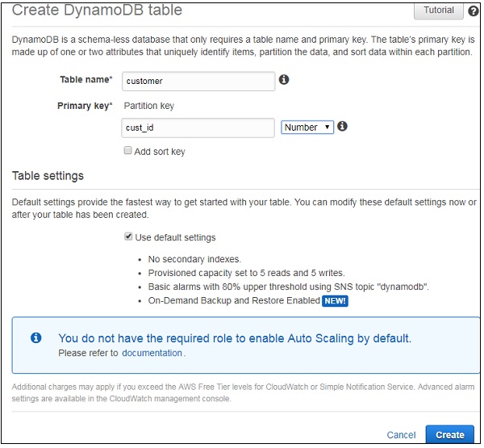Click the blue info icon in Auto Scaling notice
This screenshot has width=484, height=448.
[x=35, y=338]
